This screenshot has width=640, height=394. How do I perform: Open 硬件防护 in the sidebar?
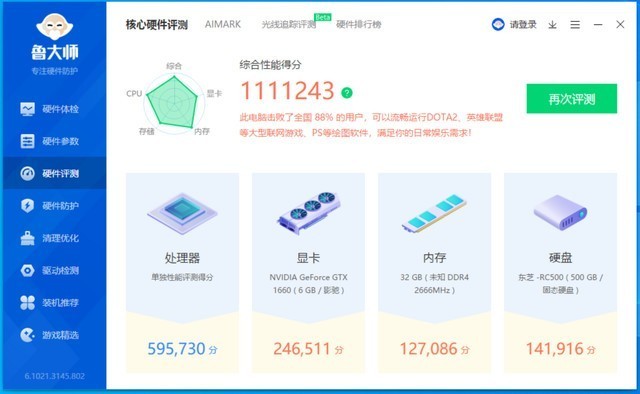pyautogui.click(x=54, y=206)
